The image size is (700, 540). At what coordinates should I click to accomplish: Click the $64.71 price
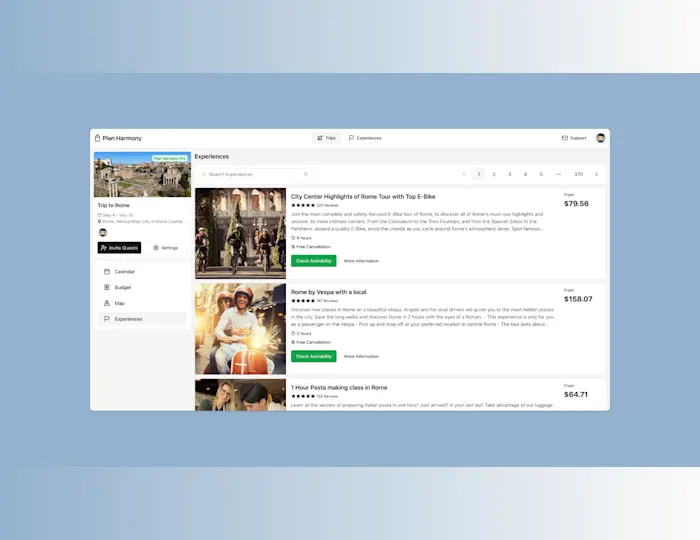[x=576, y=395]
